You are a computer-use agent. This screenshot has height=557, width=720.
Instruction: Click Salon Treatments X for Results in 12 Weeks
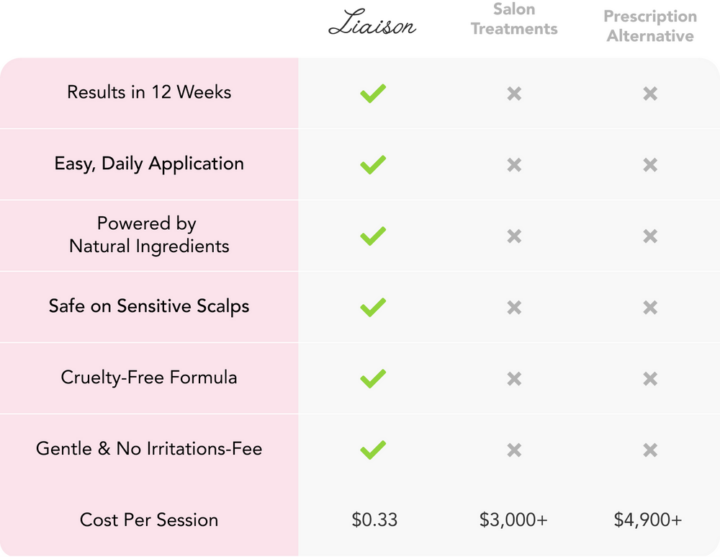[514, 93]
